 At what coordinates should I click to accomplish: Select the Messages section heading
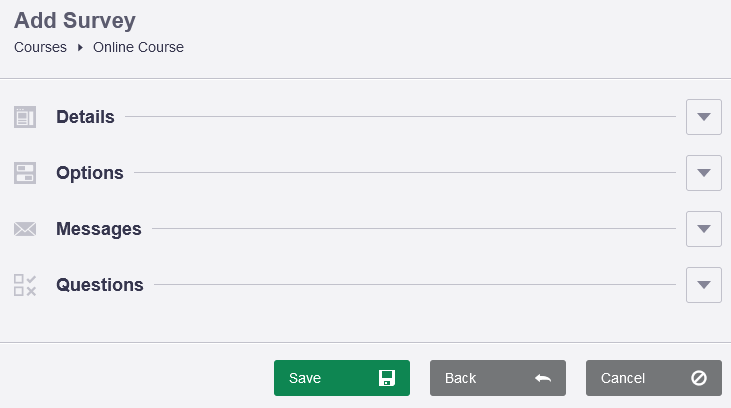[x=99, y=229]
